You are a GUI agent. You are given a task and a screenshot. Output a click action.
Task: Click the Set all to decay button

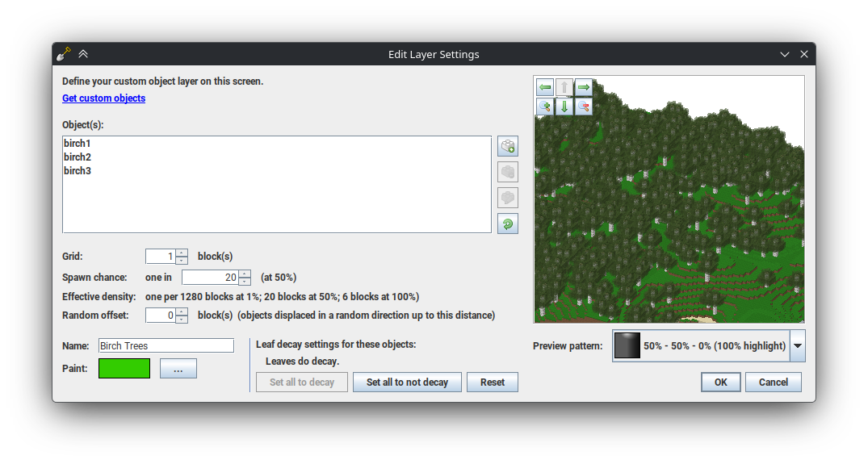[x=302, y=382]
